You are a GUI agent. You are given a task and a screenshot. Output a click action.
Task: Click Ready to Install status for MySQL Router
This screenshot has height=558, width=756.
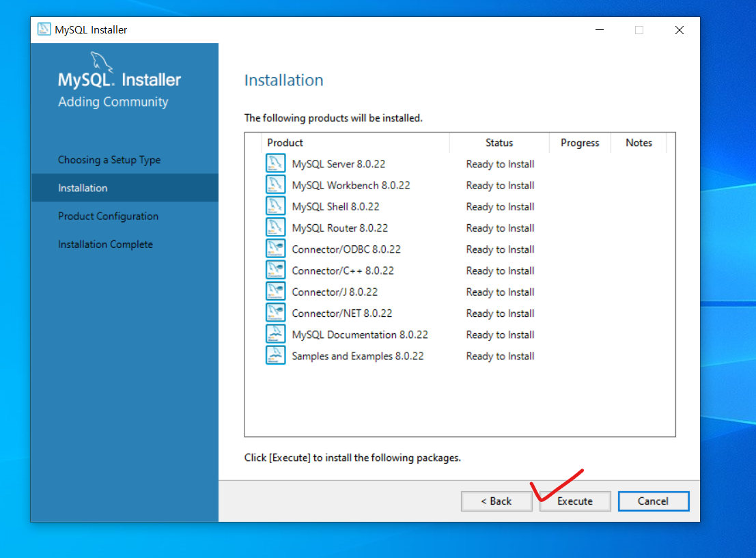(x=500, y=227)
